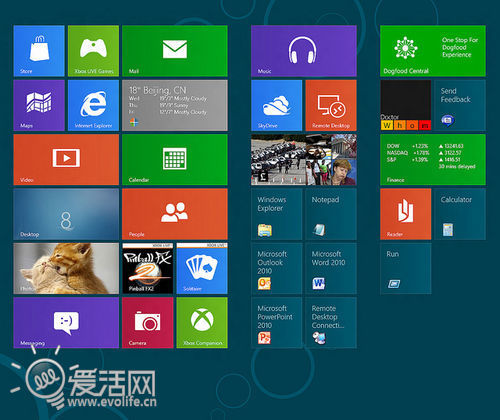Launch the Pinball FX2 game tile
The height and width of the screenshot is (420, 500).
click(148, 268)
